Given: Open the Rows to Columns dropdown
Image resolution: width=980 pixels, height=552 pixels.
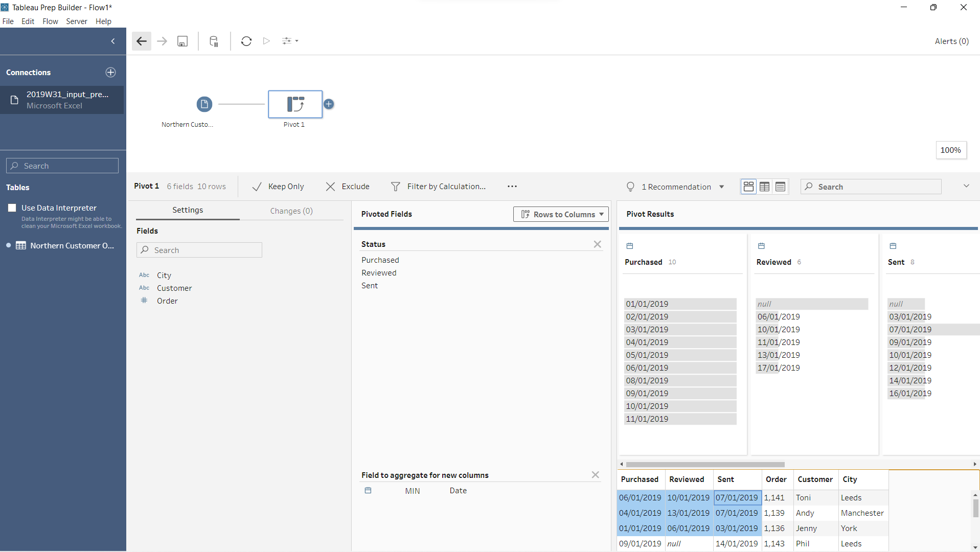Looking at the screenshot, I should coord(561,215).
